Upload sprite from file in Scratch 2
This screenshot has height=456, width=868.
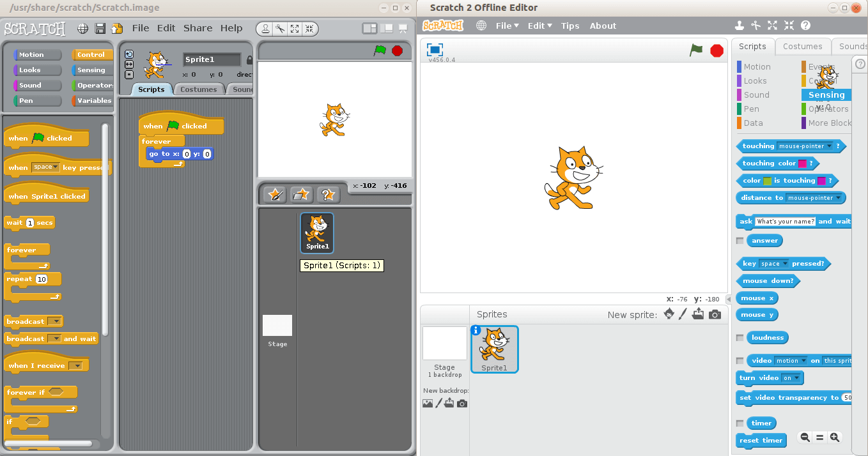click(x=698, y=314)
